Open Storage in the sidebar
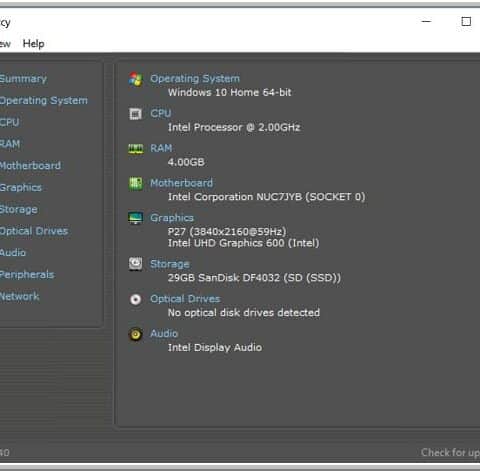The width and height of the screenshot is (480, 471). click(x=19, y=210)
